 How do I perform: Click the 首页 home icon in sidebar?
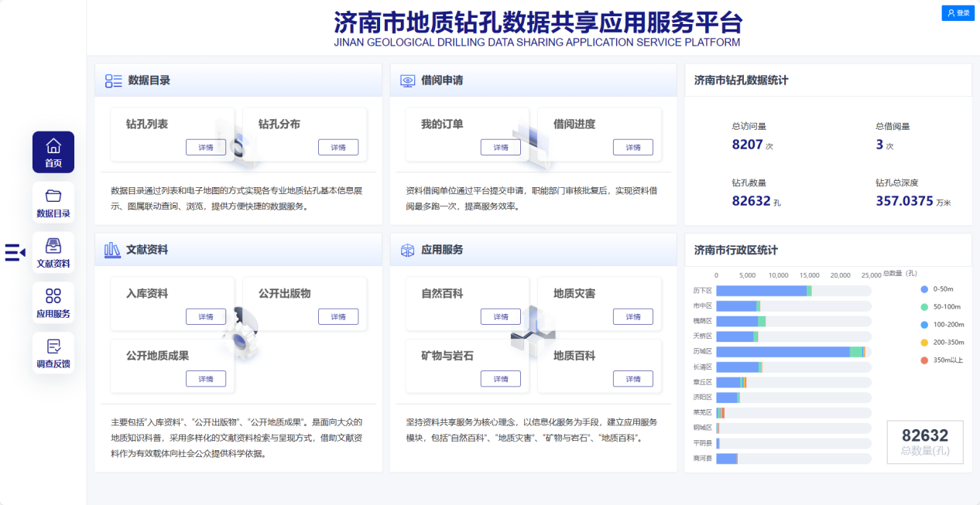point(53,146)
